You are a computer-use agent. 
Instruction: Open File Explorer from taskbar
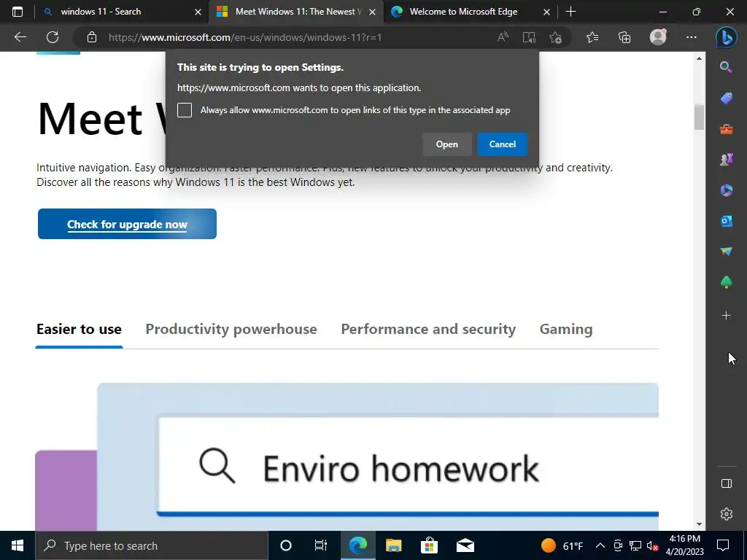click(x=393, y=545)
